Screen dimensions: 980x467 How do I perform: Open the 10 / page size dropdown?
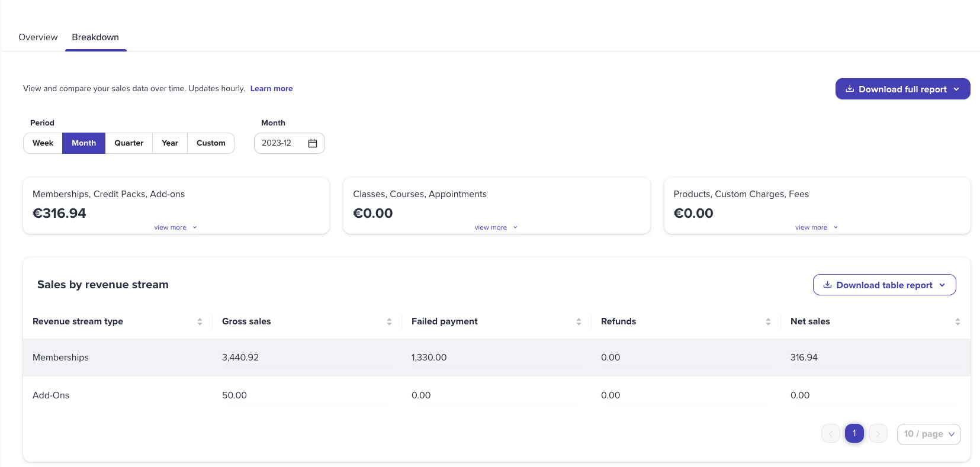coord(928,434)
